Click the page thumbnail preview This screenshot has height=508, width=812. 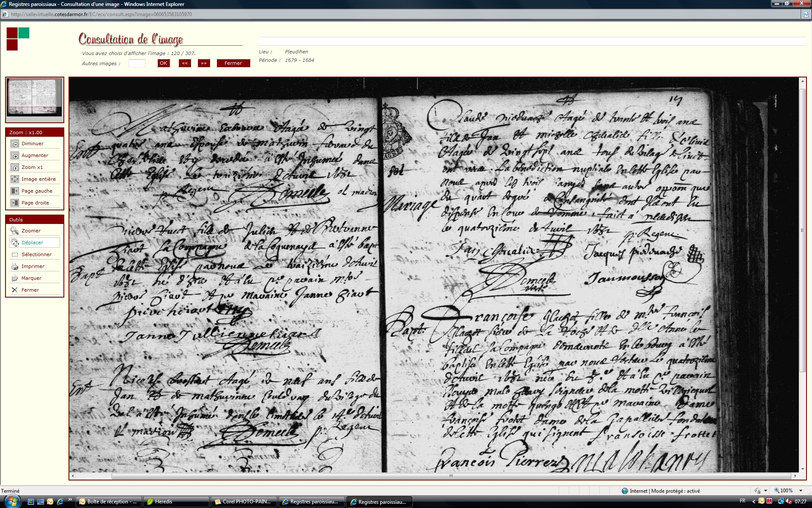point(35,97)
